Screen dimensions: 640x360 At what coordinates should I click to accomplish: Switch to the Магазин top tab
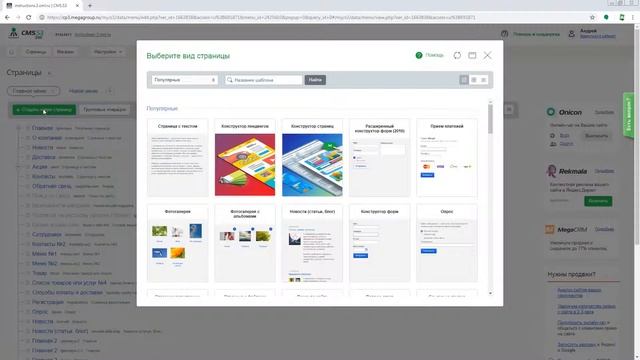[x=65, y=52]
